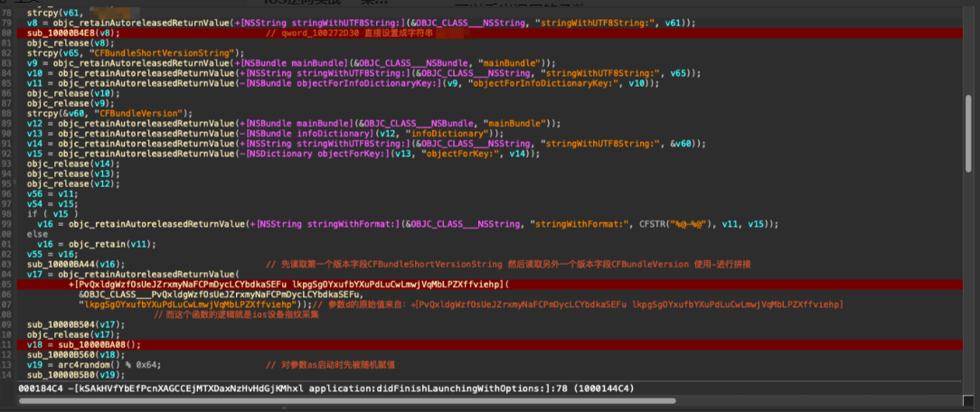Click the sub_10000B560(v18) call
980x412 pixels.
click(76, 354)
